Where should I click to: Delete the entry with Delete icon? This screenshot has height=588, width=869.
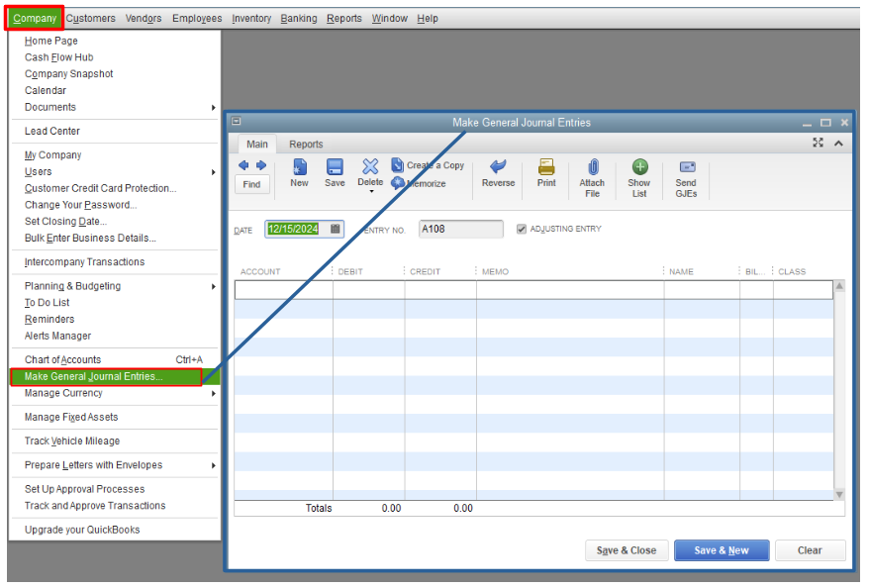[370, 176]
